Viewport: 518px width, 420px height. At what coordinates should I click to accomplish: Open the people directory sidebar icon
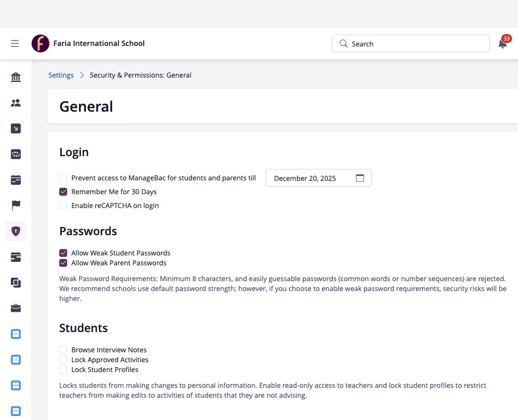15,103
